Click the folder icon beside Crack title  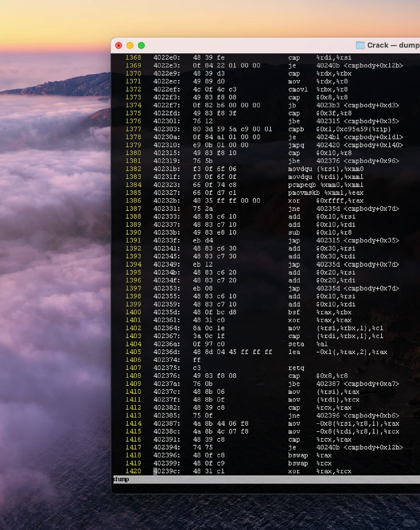360,45
